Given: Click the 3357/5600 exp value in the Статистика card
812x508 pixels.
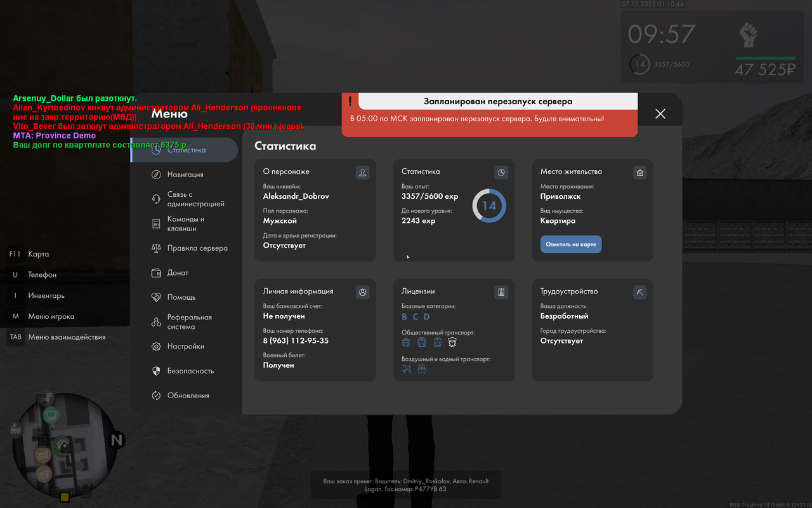Looking at the screenshot, I should click(429, 196).
